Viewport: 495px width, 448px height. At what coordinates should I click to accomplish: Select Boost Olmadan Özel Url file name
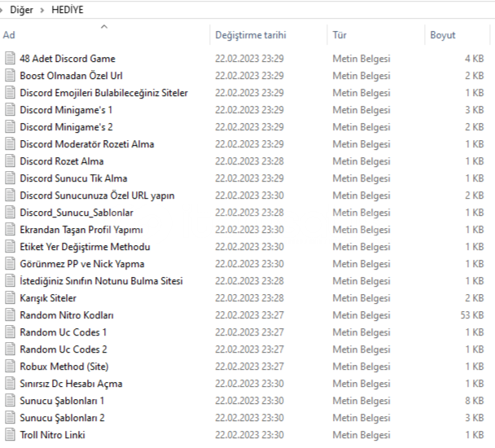point(71,76)
